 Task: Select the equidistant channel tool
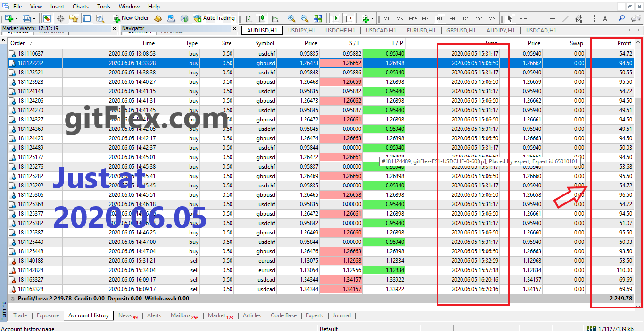coord(579,18)
